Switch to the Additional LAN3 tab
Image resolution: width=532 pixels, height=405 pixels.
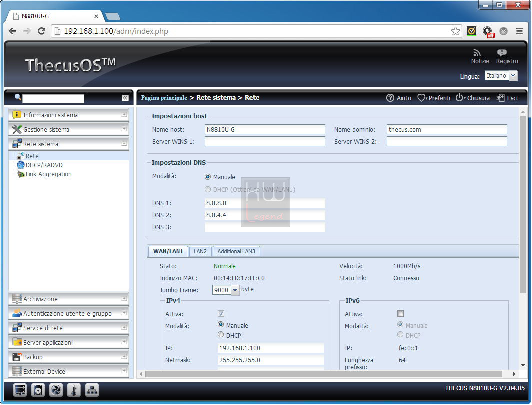(x=236, y=251)
